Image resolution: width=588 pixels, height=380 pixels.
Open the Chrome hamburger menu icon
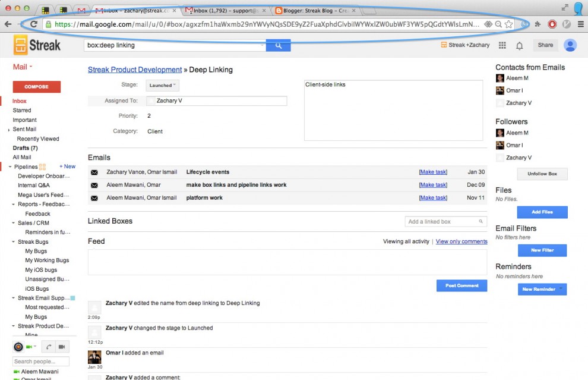coord(580,24)
